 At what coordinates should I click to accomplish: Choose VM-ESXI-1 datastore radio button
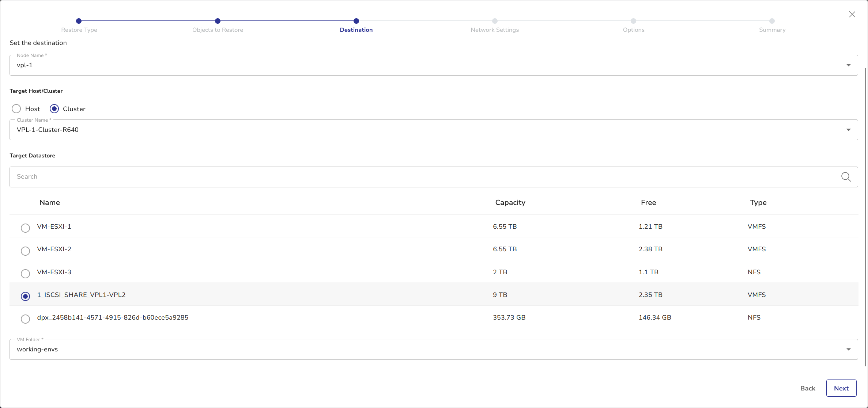[25, 228]
